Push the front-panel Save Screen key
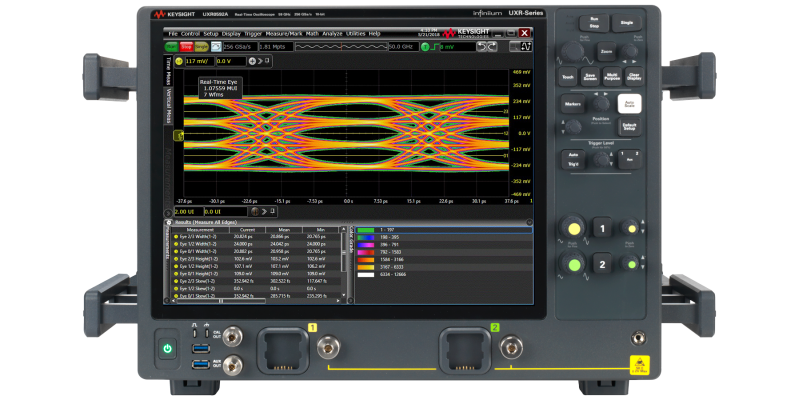Screen dimensions: 800x400 pyautogui.click(x=590, y=77)
